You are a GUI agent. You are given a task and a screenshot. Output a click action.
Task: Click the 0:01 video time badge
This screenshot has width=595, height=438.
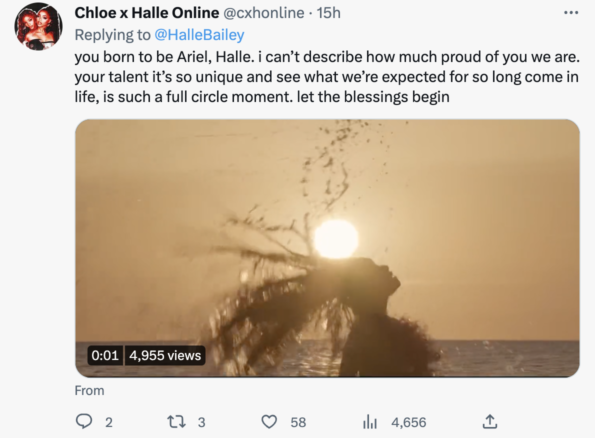(105, 355)
